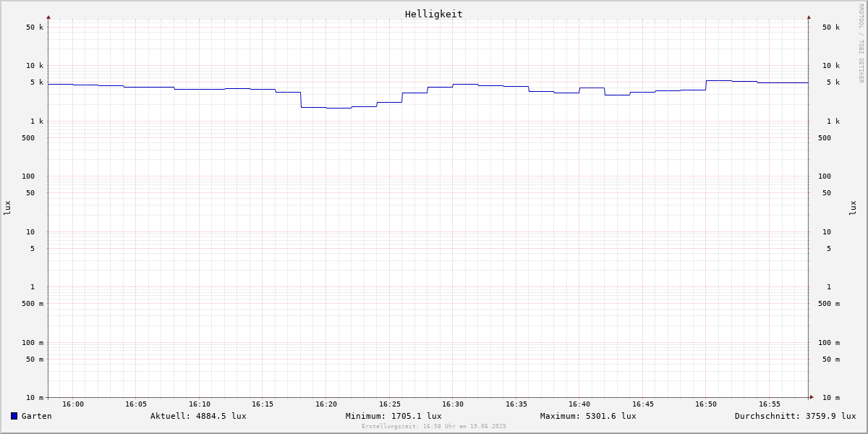Click the right axis 1 k label
868x434 pixels.
pos(833,122)
